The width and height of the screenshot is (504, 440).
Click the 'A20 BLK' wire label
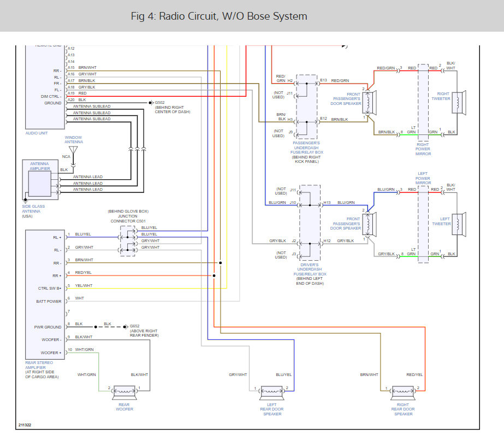pos(77,100)
